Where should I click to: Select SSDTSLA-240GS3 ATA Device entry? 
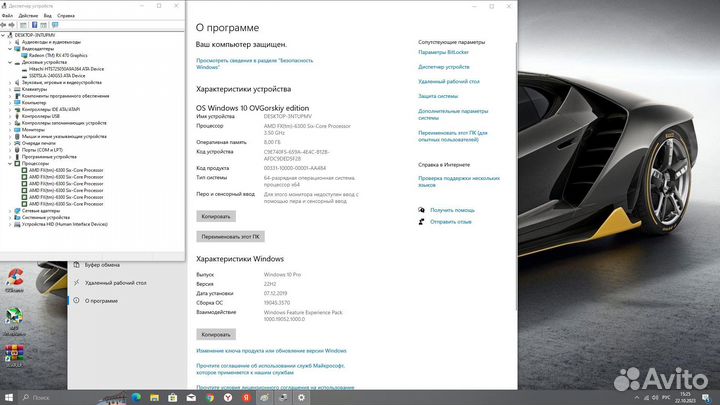57,76
